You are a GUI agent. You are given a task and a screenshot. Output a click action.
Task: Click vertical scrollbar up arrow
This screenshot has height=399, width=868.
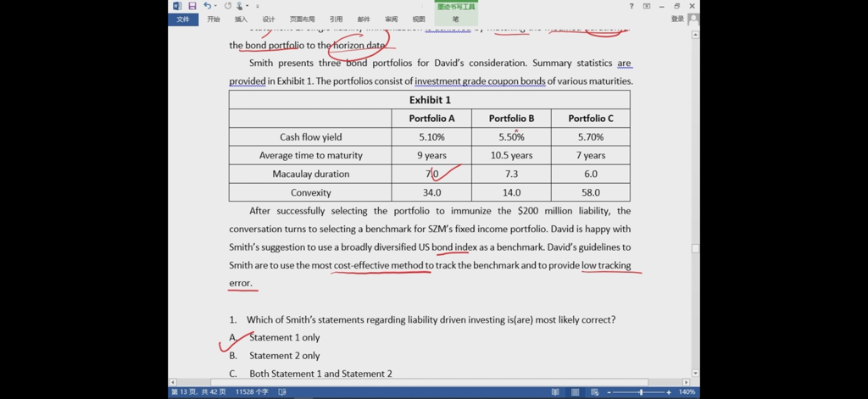point(695,35)
